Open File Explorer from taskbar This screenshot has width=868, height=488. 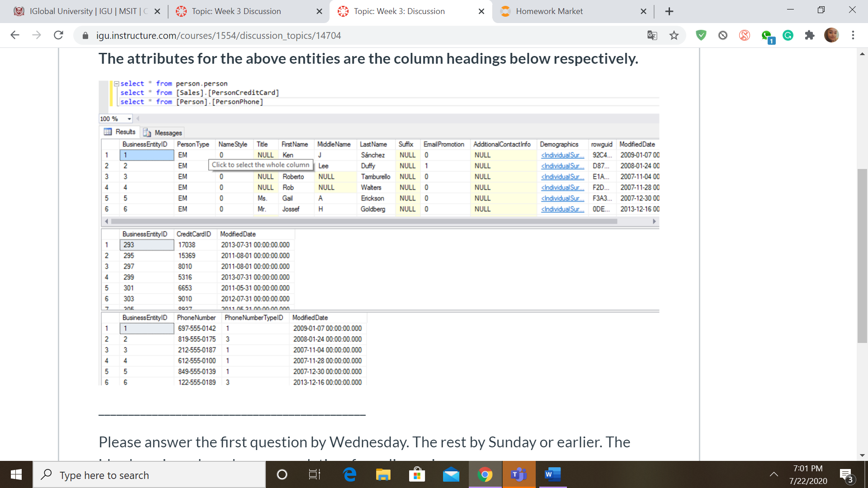coord(383,474)
